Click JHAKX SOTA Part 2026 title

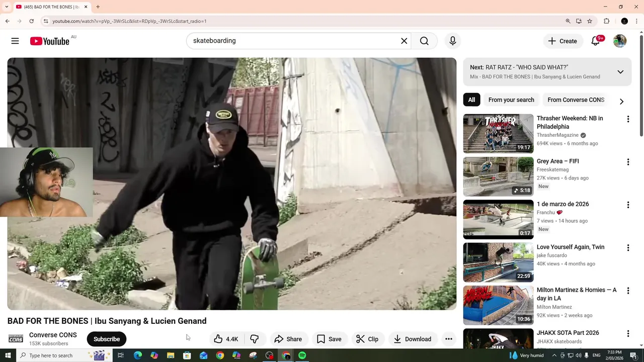(x=568, y=333)
